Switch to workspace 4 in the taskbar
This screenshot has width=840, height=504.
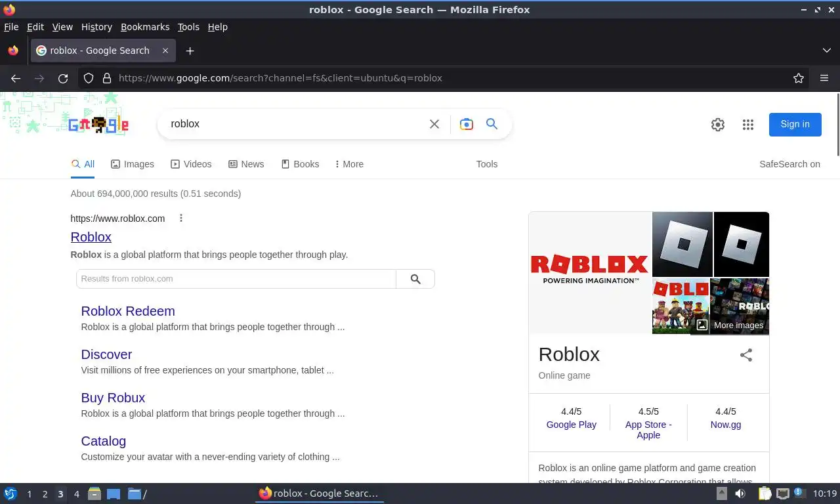76,494
